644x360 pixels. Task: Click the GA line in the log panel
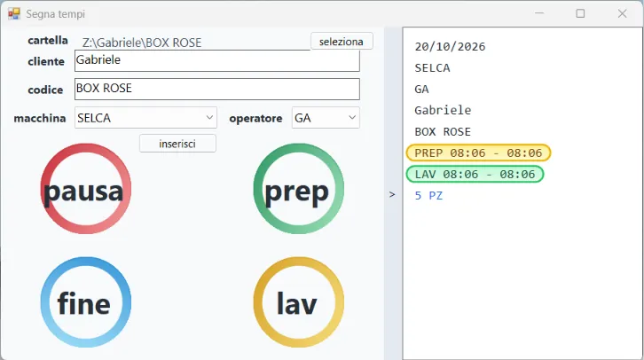coord(422,89)
